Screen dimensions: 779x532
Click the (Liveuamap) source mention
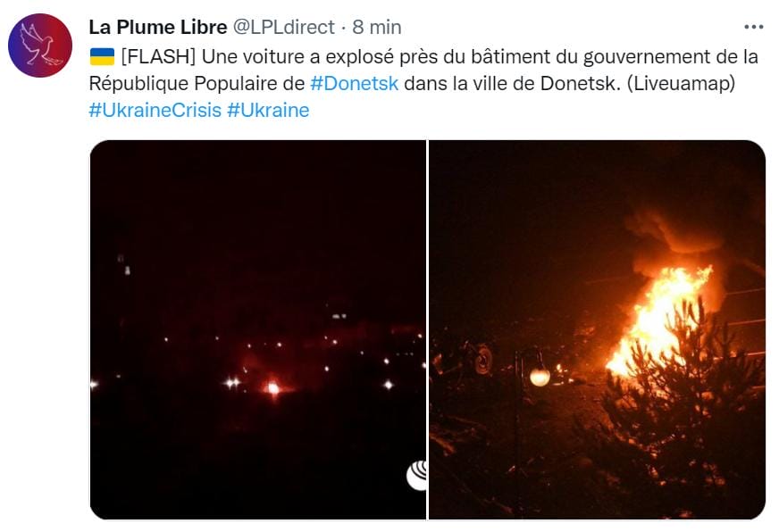point(681,83)
